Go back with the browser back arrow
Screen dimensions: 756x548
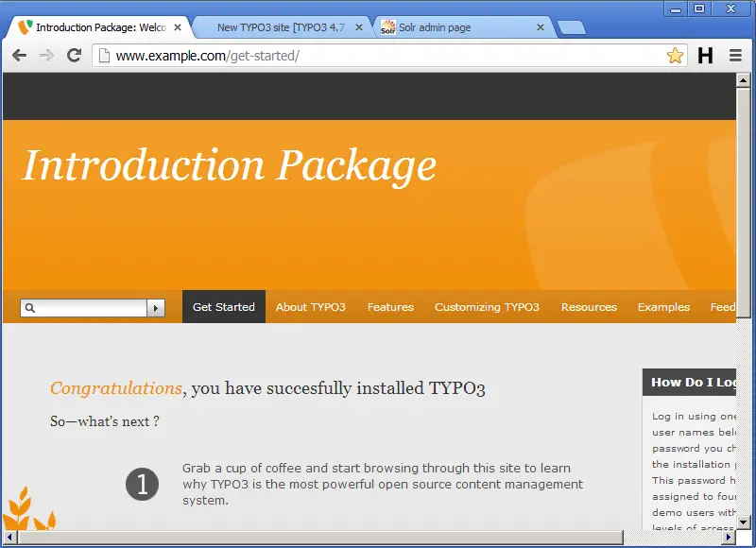pos(19,56)
